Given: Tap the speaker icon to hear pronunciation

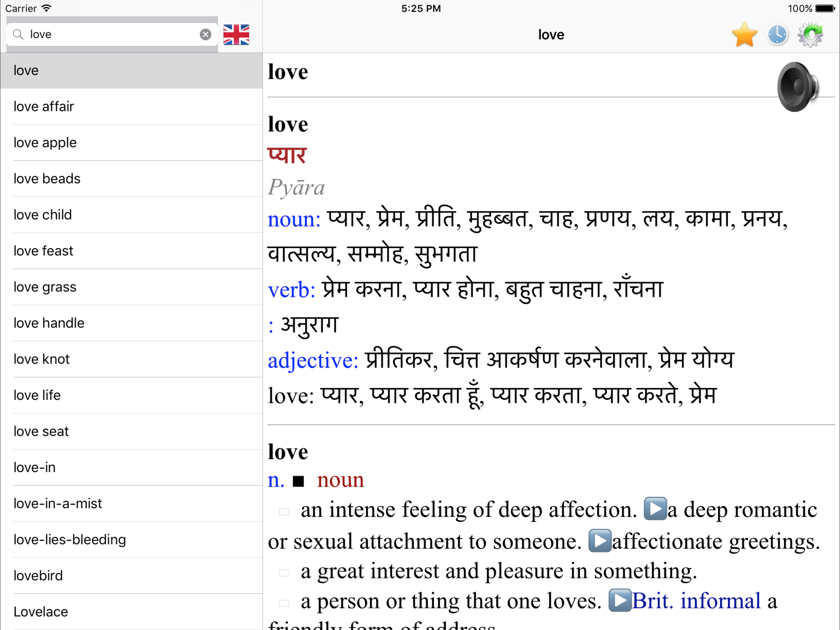Looking at the screenshot, I should tap(798, 87).
